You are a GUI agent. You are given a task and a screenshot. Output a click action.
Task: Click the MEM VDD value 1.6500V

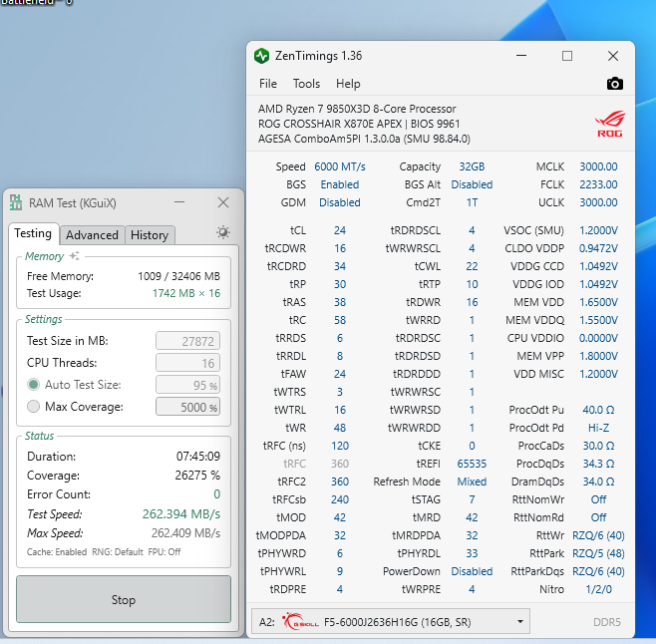[x=598, y=302]
